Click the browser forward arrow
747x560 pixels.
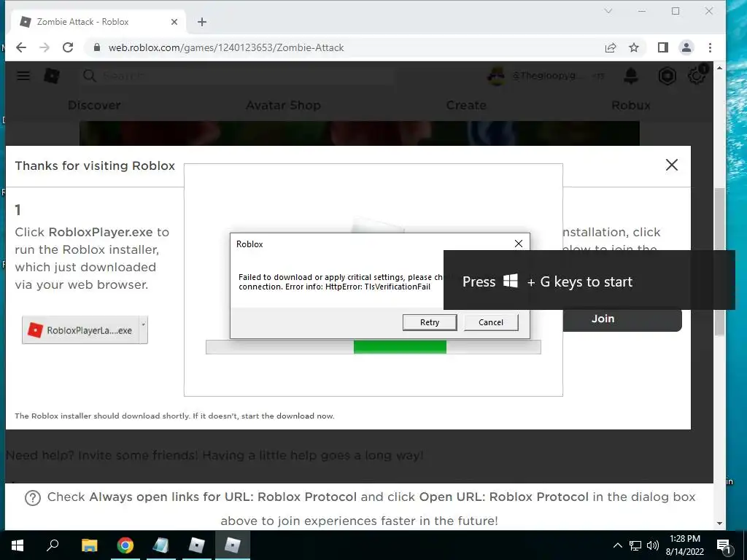[x=44, y=47]
